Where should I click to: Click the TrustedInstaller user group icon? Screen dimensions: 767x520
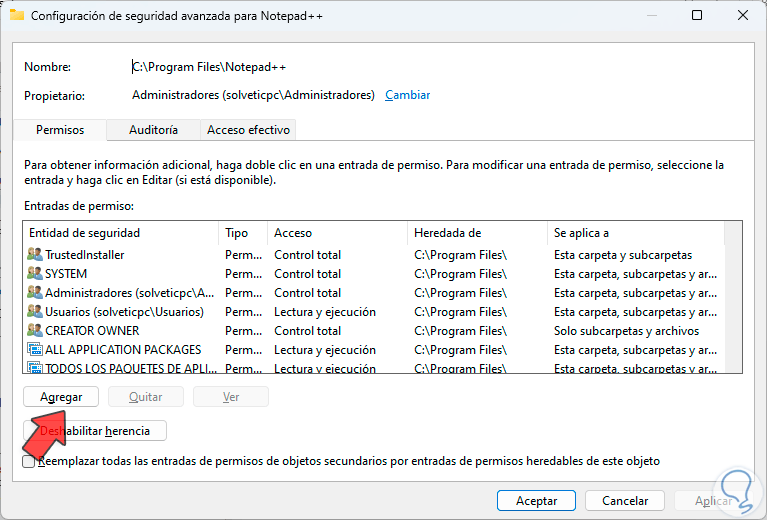click(35, 255)
